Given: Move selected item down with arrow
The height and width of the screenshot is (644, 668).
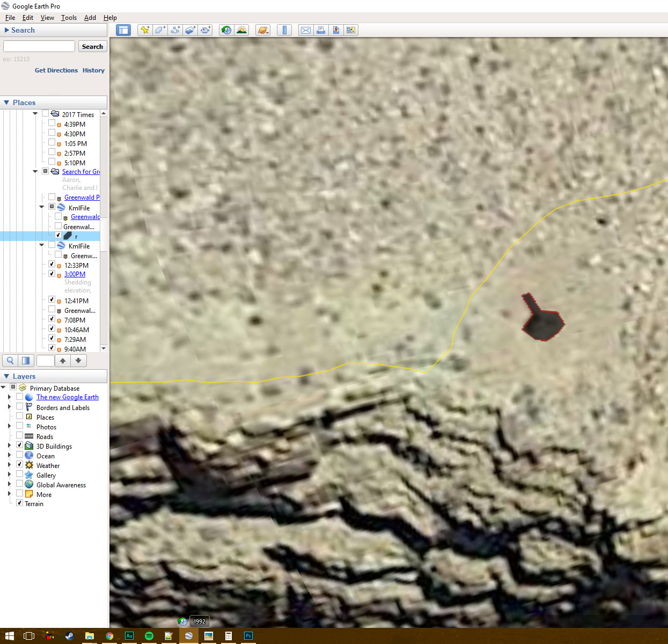Looking at the screenshot, I should click(x=78, y=361).
